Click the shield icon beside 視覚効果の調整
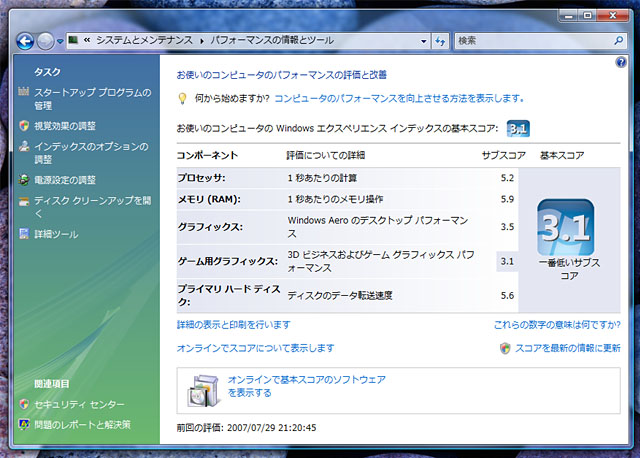Image resolution: width=640 pixels, height=458 pixels. [x=24, y=126]
